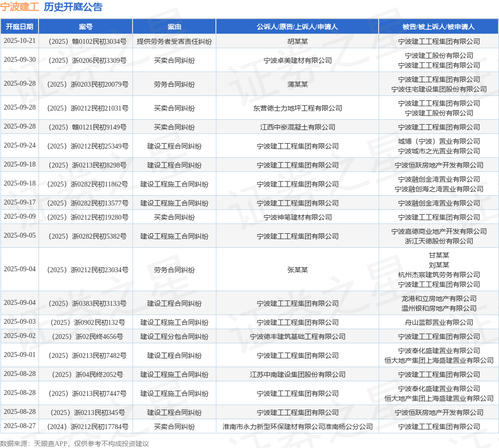499x448 pixels.
Task: Select date cell 2025-10-21
Action: [19, 41]
